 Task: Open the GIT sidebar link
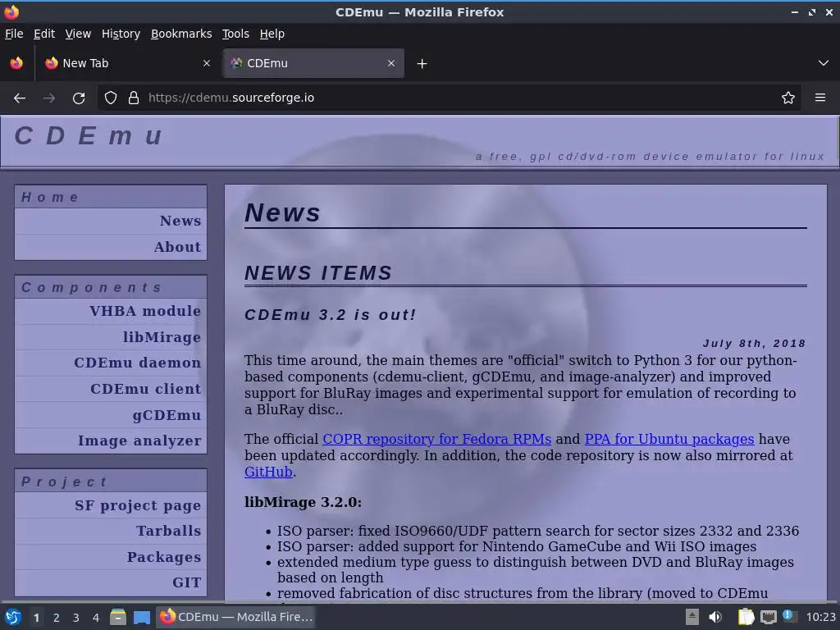coord(186,582)
